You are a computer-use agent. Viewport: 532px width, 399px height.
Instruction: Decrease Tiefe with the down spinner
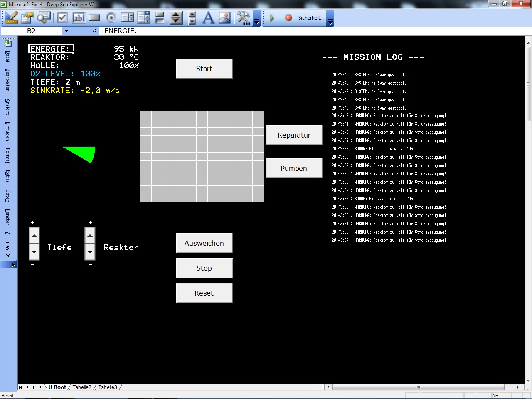tap(34, 251)
